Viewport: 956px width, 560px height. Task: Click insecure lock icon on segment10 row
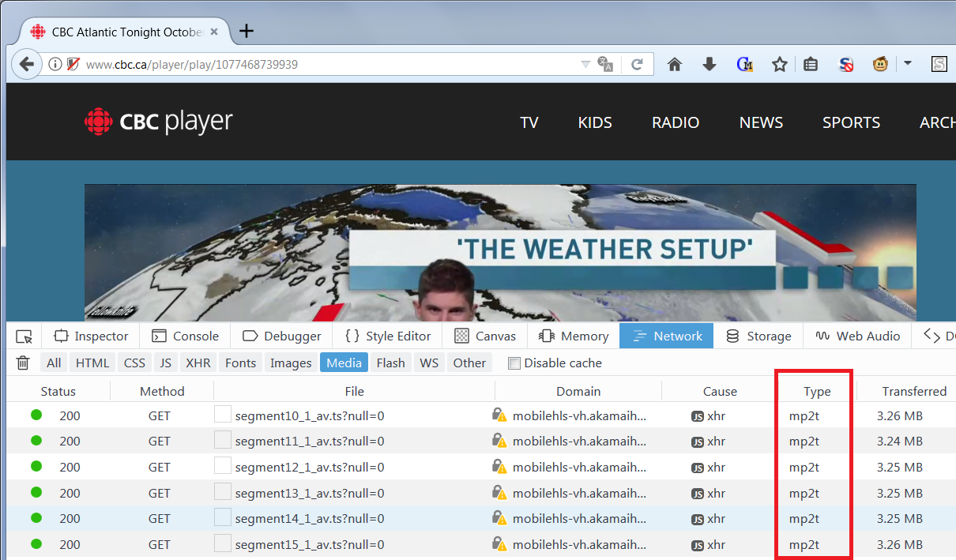point(499,415)
